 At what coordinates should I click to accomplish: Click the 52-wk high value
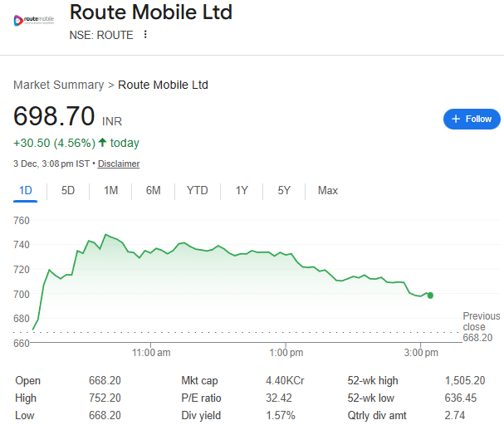[465, 381]
